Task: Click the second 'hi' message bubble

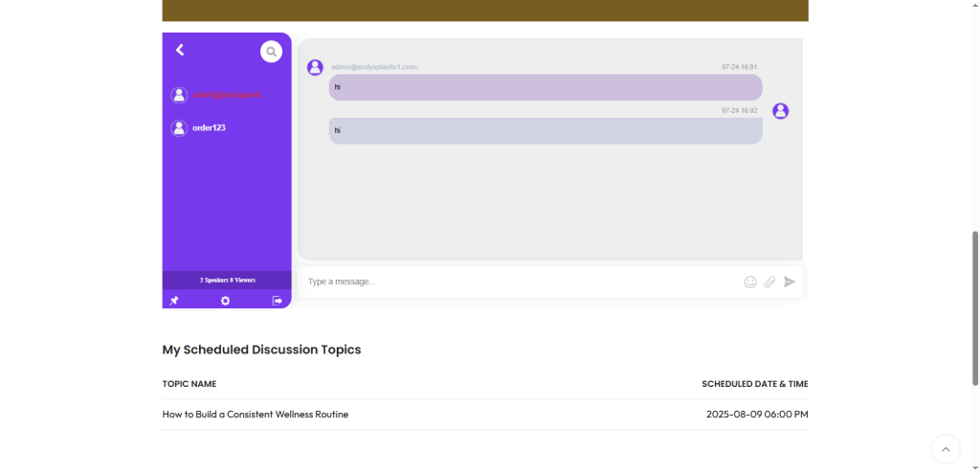Action: pos(546,130)
